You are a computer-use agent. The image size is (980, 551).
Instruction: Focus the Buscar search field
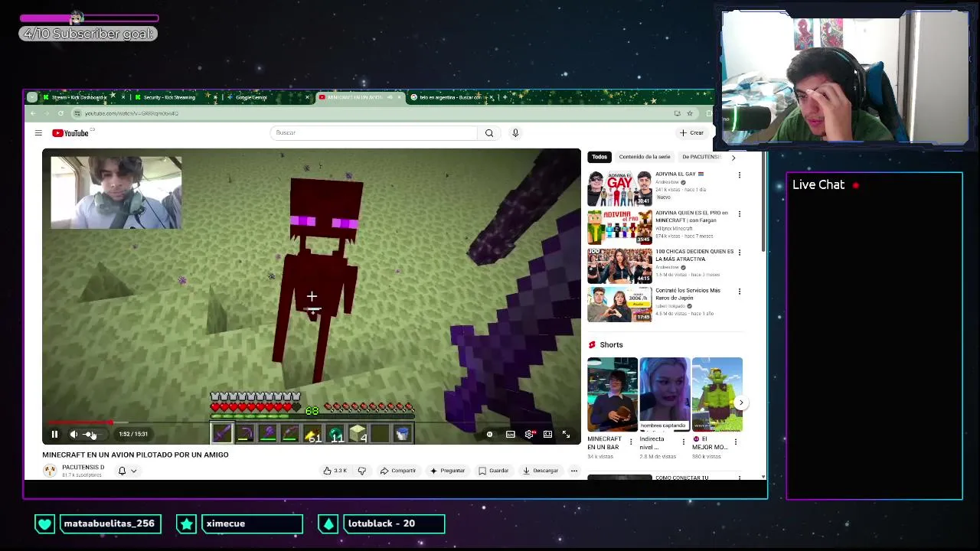pyautogui.click(x=374, y=133)
